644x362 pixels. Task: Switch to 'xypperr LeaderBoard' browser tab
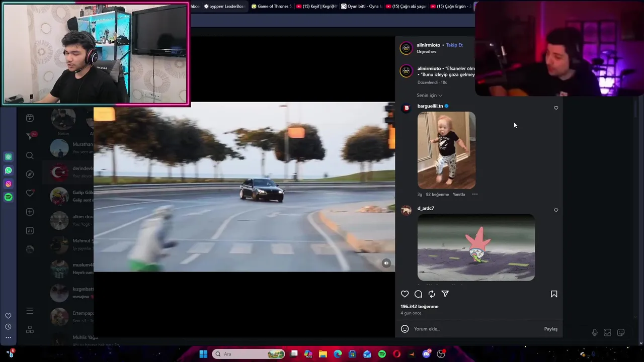(224, 7)
